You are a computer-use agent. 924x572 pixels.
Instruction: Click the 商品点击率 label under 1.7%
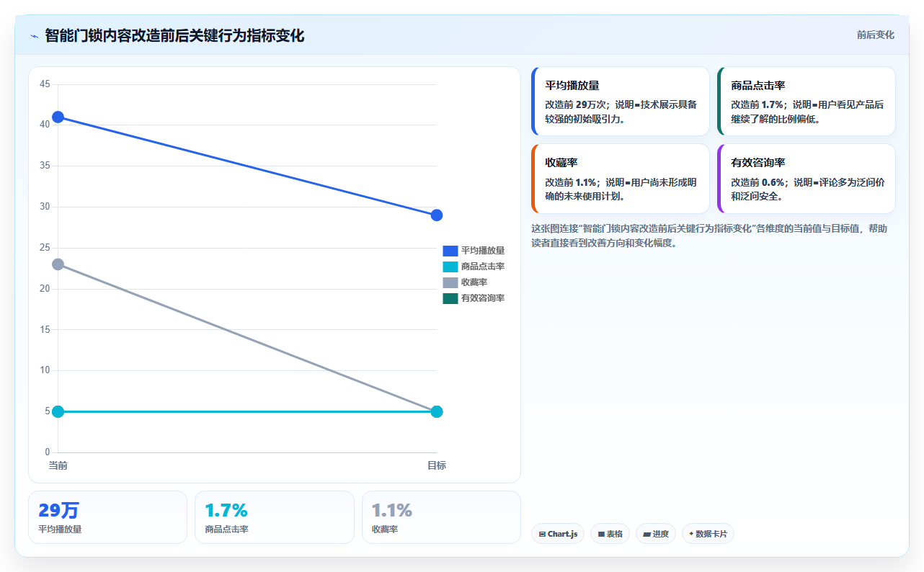click(226, 529)
